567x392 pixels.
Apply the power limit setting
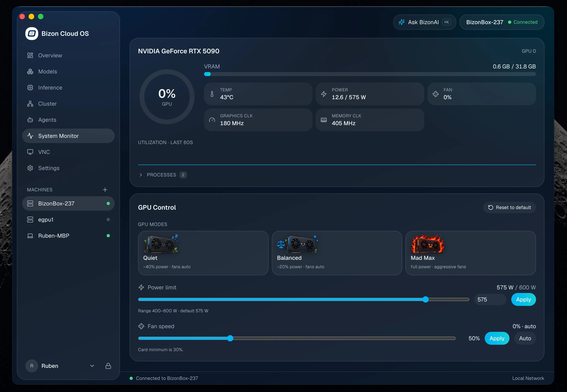click(523, 299)
